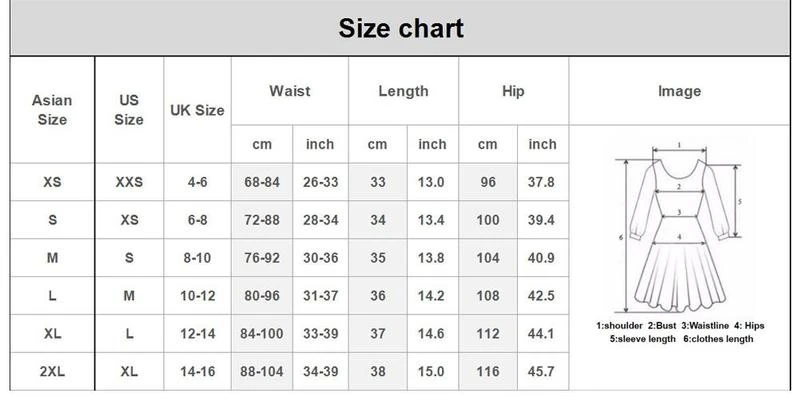Click the 5:sleeve length legend text
800x397 pixels.
(x=642, y=339)
